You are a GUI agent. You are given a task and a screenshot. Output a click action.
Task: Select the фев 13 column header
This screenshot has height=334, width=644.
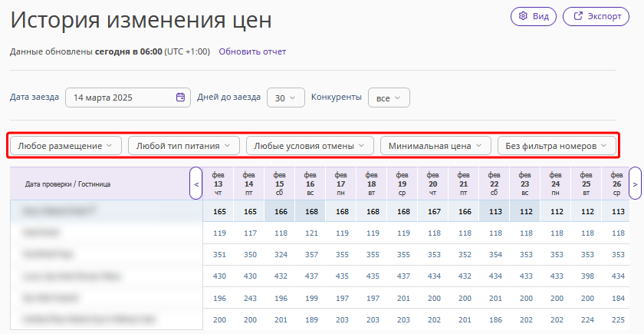[218, 184]
